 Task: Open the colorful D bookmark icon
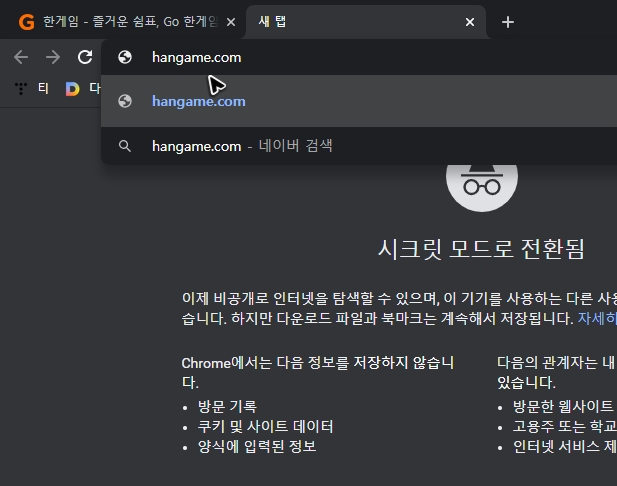[72, 89]
